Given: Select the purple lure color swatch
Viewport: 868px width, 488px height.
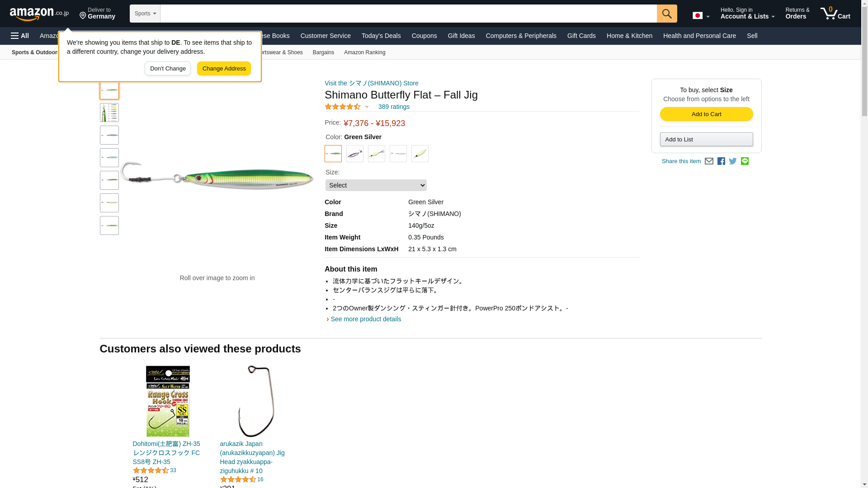Looking at the screenshot, I should [x=355, y=154].
